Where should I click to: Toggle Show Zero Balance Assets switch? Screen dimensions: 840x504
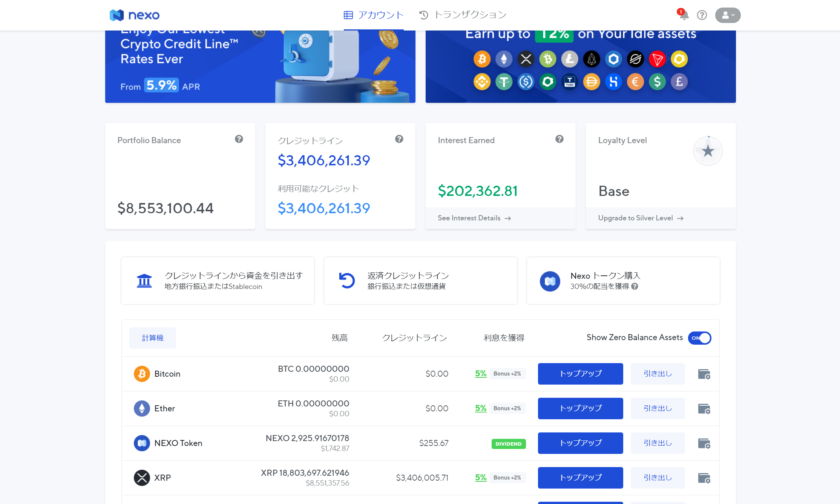699,338
